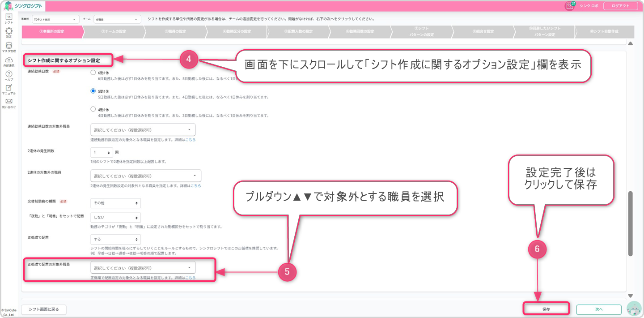644x318 pixels.
Task: Click the 保存 button
Action: click(x=546, y=309)
